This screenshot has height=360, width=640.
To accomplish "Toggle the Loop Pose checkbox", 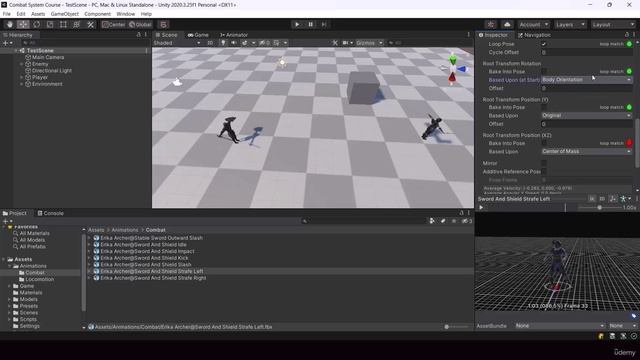I will click(544, 44).
